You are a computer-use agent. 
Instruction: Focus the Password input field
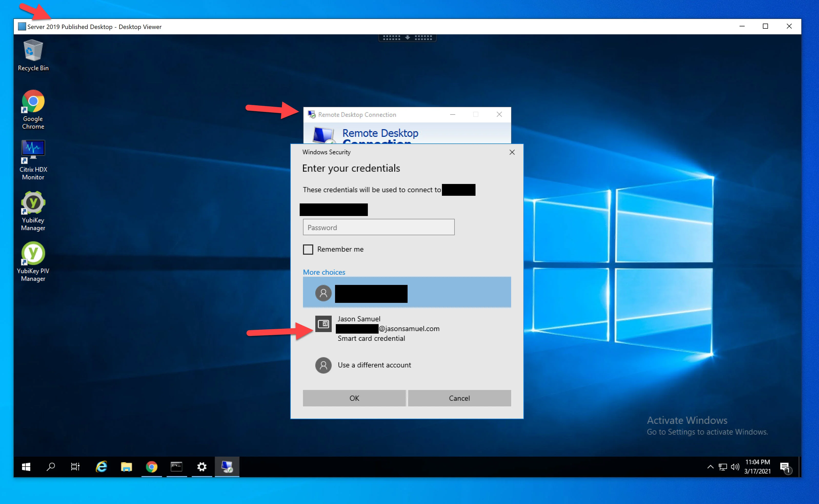379,227
